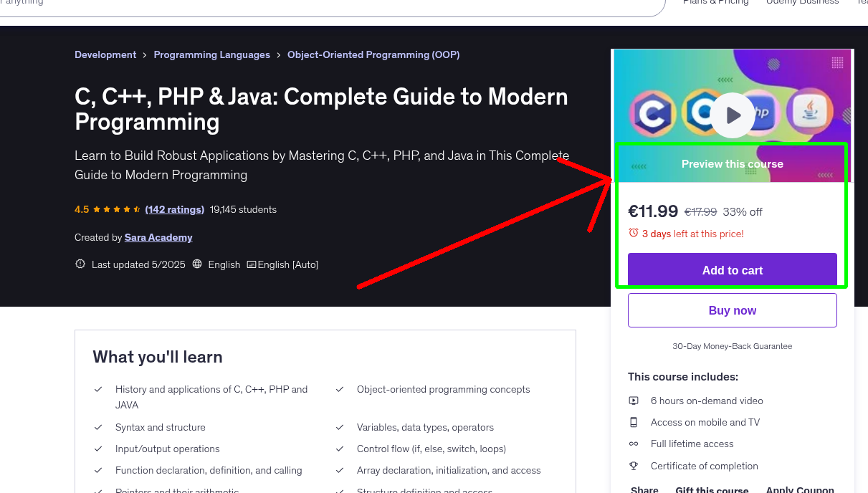The width and height of the screenshot is (868, 493).
Task: Open the 142 ratings link
Action: 174,209
